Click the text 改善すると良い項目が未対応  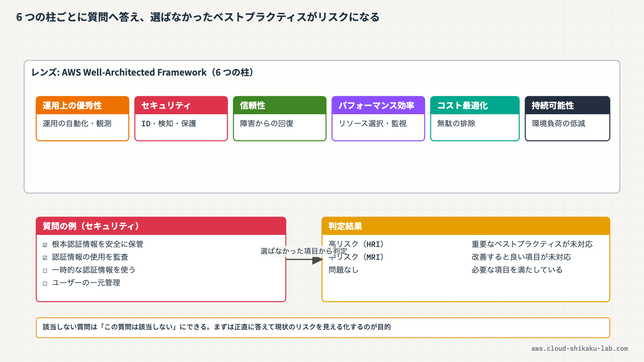521,257
